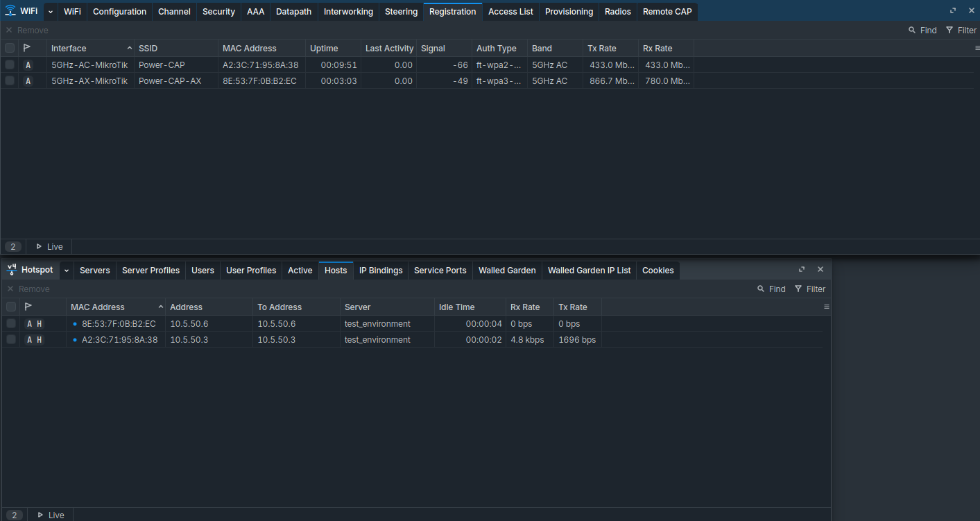
Task: Click the Live play icon in WiFi window
Action: 39,246
